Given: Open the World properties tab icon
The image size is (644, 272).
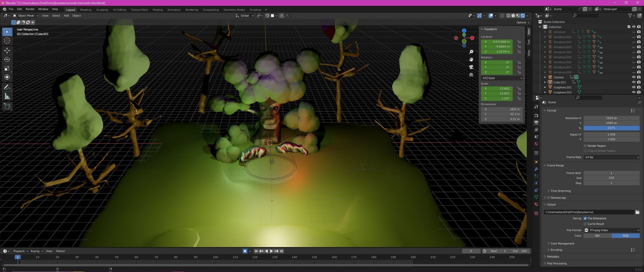Looking at the screenshot, I should (x=536, y=144).
